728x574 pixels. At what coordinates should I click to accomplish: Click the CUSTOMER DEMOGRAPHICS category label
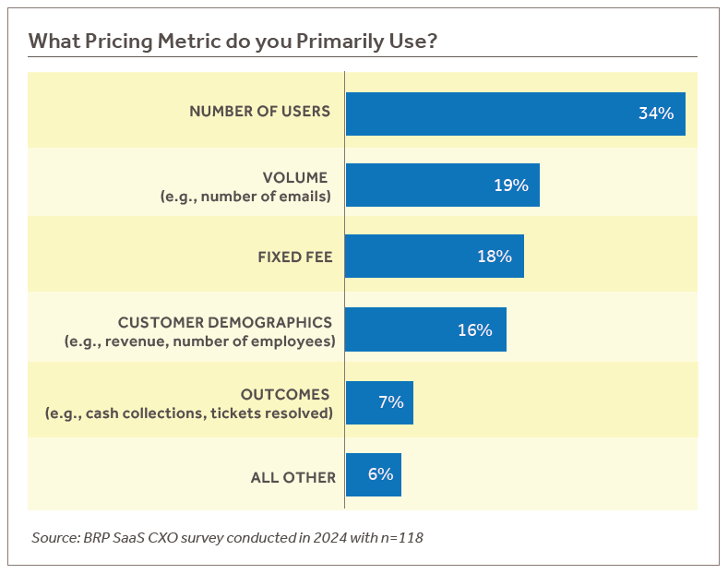tap(225, 322)
